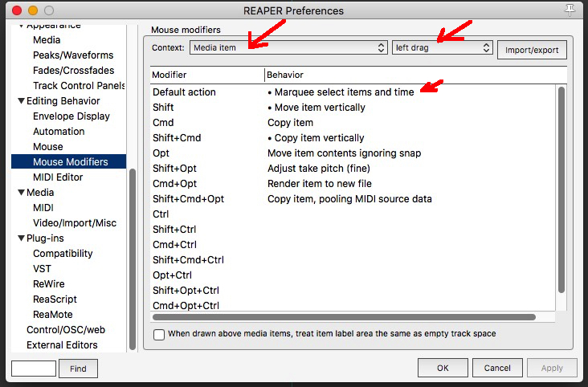
Task: Select Mouse under Editing Behavior
Action: click(48, 147)
